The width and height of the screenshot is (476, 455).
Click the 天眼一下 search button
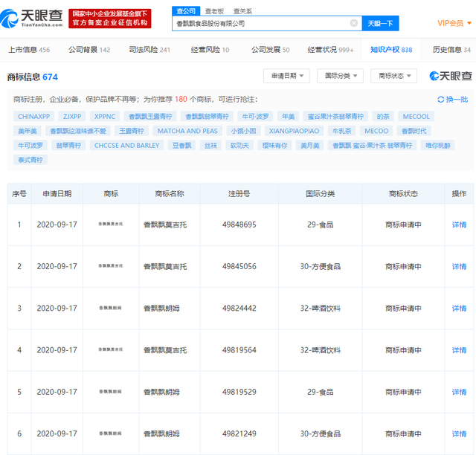coord(380,23)
